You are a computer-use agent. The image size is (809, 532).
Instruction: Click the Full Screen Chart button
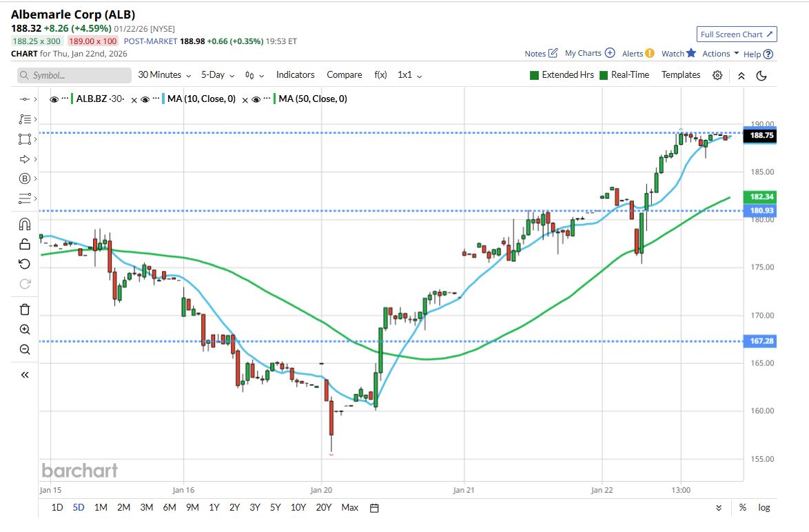pos(737,34)
